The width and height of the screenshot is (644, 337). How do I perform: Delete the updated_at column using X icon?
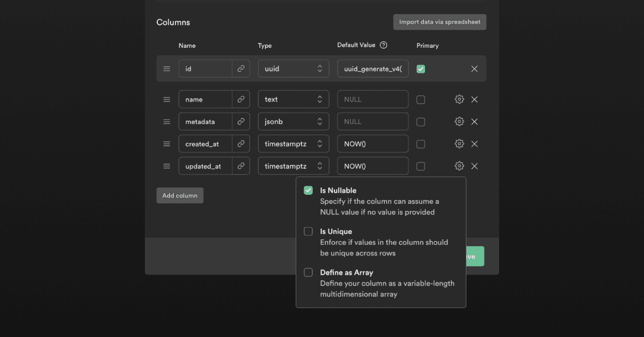tap(474, 166)
